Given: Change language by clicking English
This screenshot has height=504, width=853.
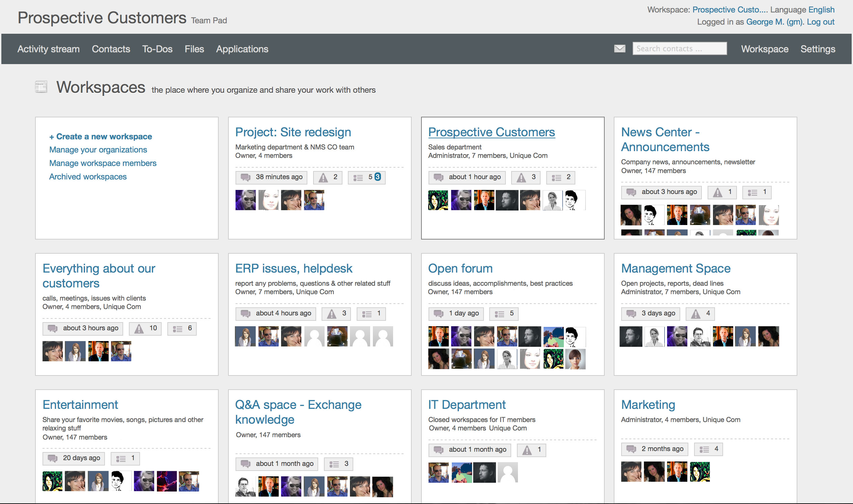Looking at the screenshot, I should (x=821, y=9).
